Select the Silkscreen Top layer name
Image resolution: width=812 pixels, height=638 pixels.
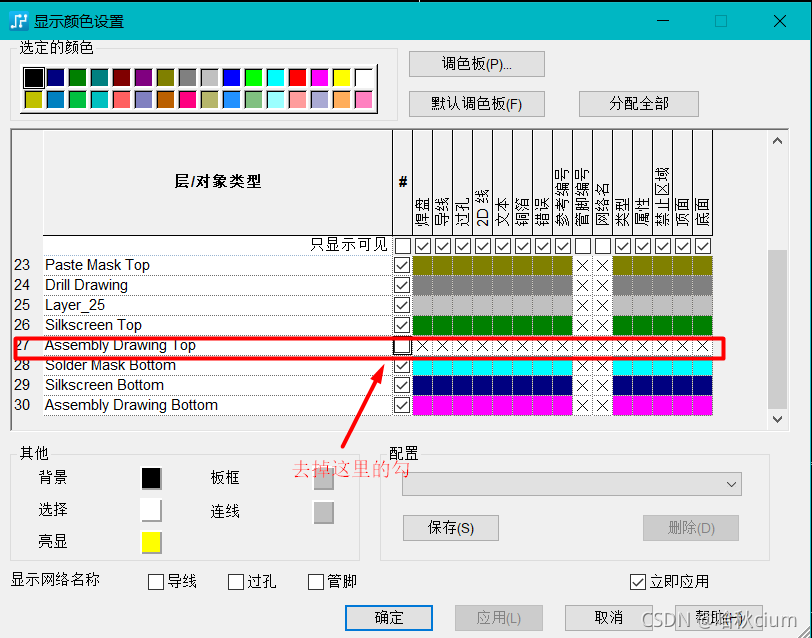coord(93,325)
